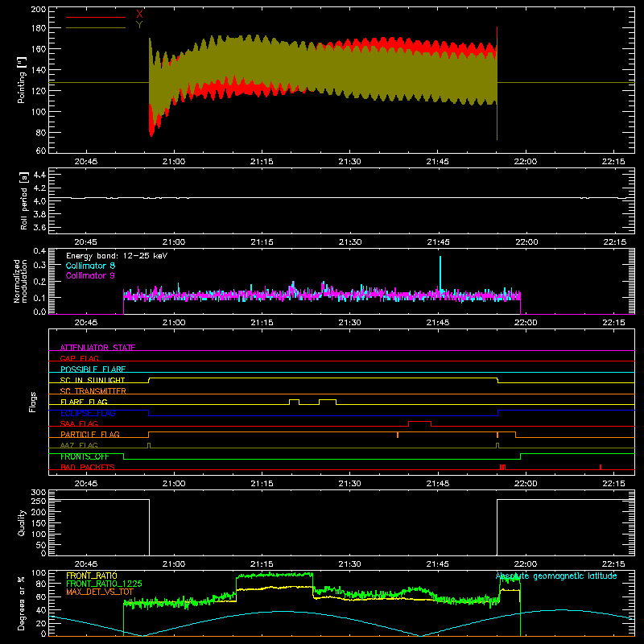644x644 pixels.
Task: Click the first FLARE_FLAG pulse
Action: 294,400
